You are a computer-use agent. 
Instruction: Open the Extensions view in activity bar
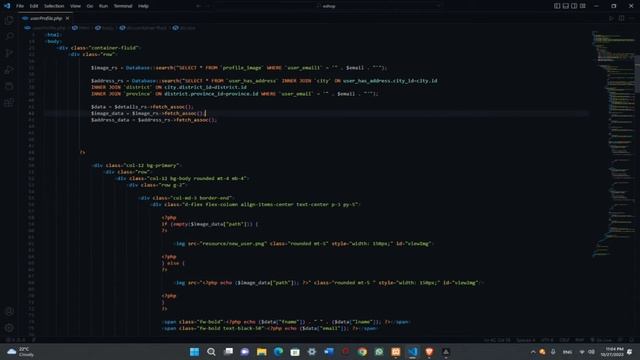click(x=9, y=103)
